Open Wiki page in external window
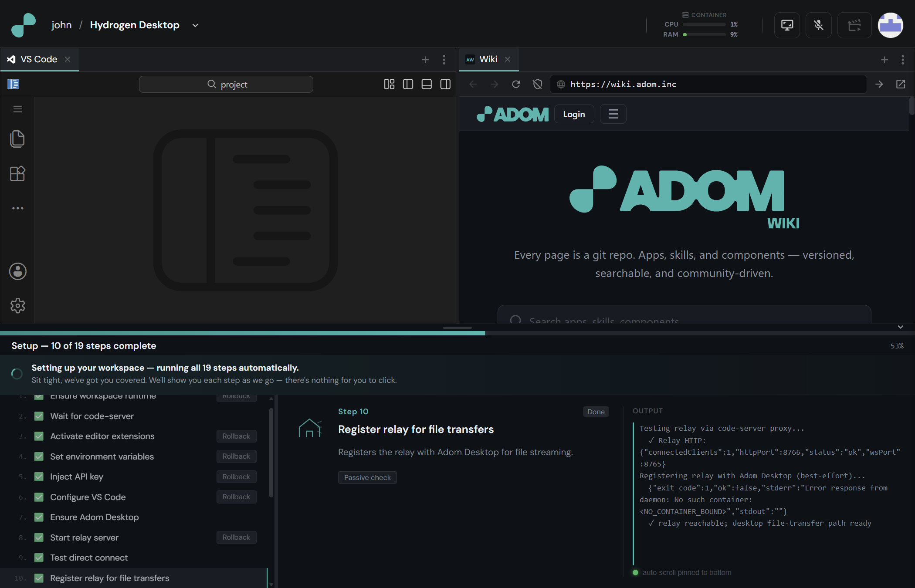 pos(901,84)
